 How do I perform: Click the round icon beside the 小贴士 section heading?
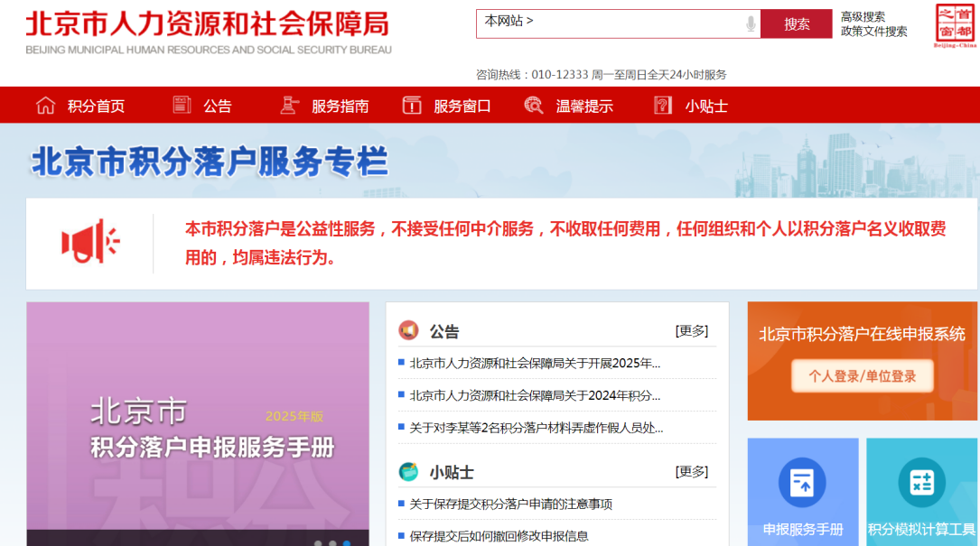(409, 472)
